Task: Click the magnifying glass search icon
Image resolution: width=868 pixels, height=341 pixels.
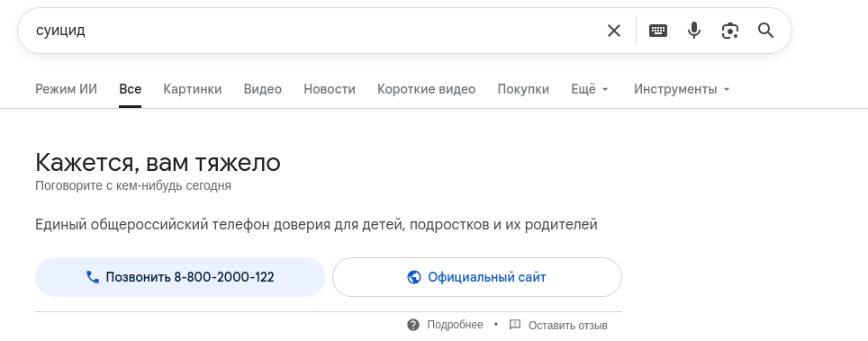Action: tap(765, 31)
